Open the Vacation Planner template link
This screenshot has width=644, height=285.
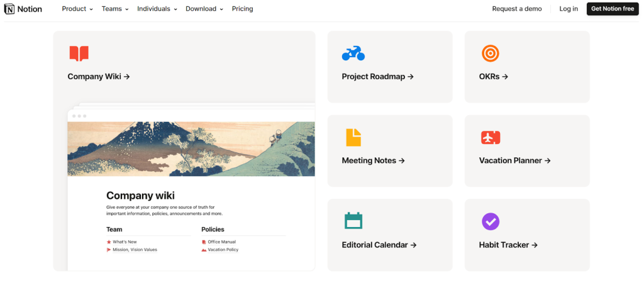click(514, 160)
